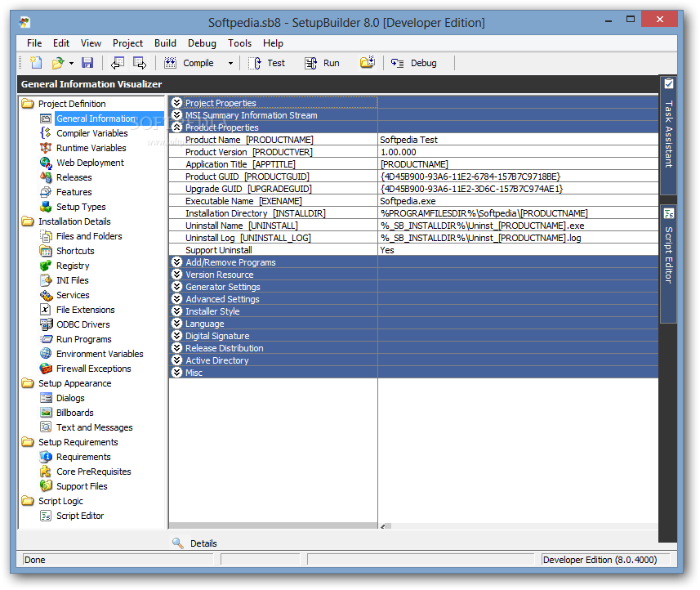Expand the Digital Signature section

[x=176, y=335]
